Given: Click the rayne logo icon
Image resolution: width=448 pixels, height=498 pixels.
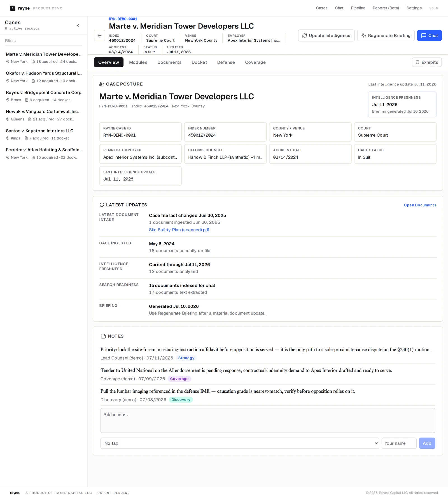Looking at the screenshot, I should coord(13,8).
